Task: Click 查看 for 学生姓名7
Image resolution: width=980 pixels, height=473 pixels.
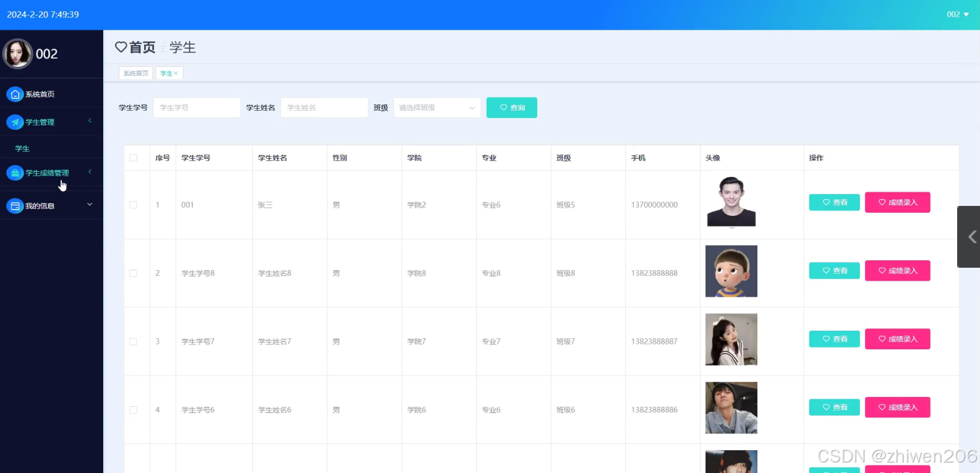Action: point(834,339)
